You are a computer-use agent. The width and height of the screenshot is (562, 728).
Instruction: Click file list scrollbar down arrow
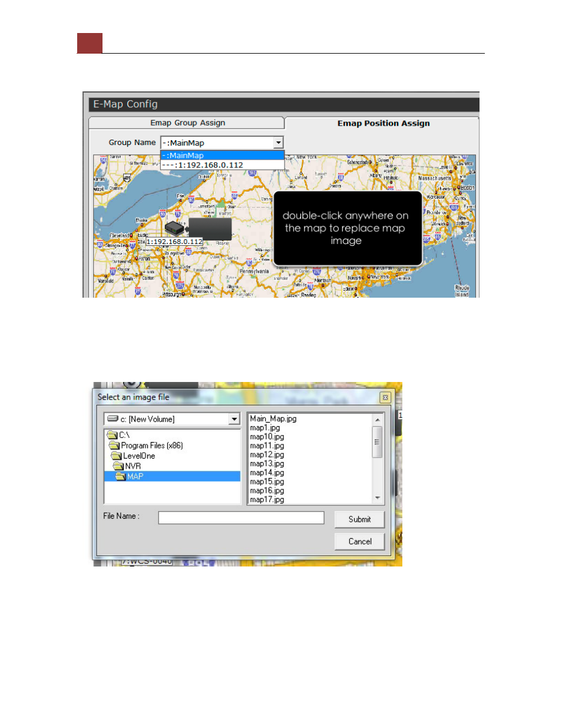pyautogui.click(x=378, y=499)
